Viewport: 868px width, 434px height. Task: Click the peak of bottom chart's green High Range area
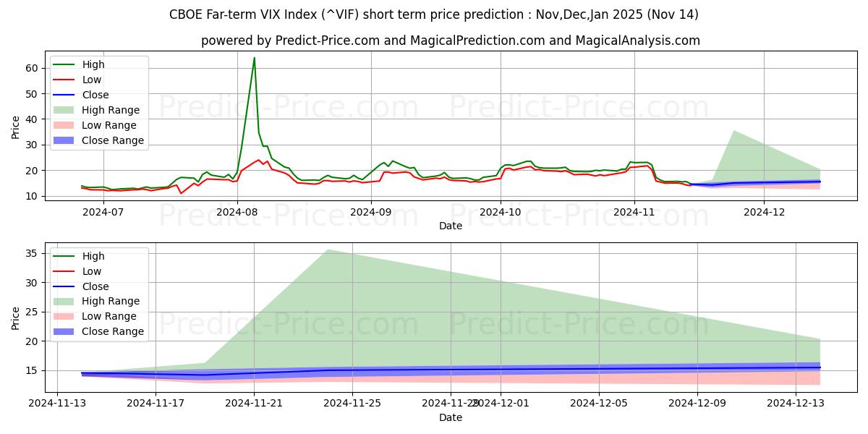pyautogui.click(x=328, y=250)
